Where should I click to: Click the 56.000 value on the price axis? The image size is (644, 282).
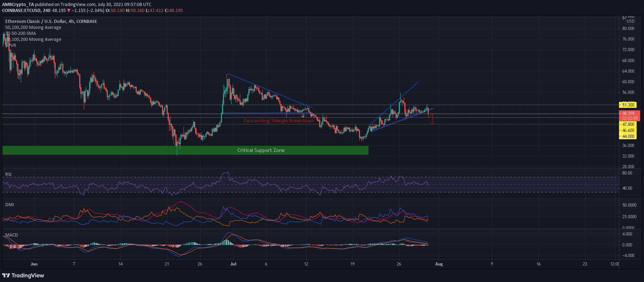click(628, 92)
